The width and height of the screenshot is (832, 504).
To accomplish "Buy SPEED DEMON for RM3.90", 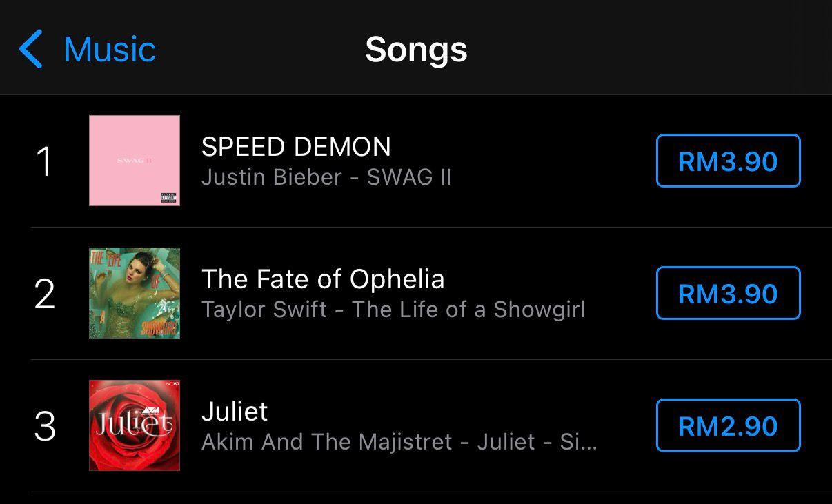I will [x=728, y=161].
